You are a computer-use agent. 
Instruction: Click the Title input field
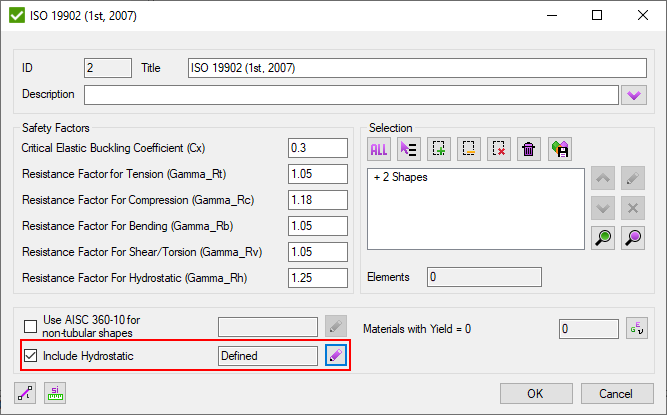tap(417, 68)
